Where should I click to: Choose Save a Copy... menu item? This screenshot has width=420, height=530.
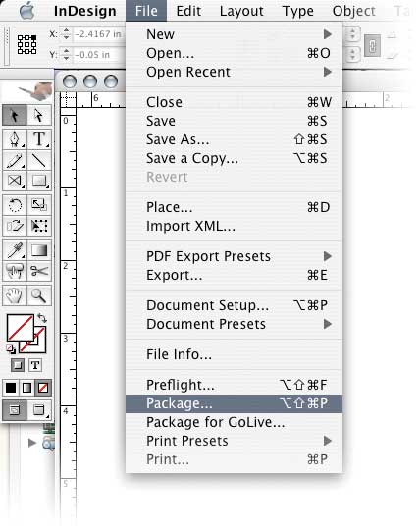point(235,158)
